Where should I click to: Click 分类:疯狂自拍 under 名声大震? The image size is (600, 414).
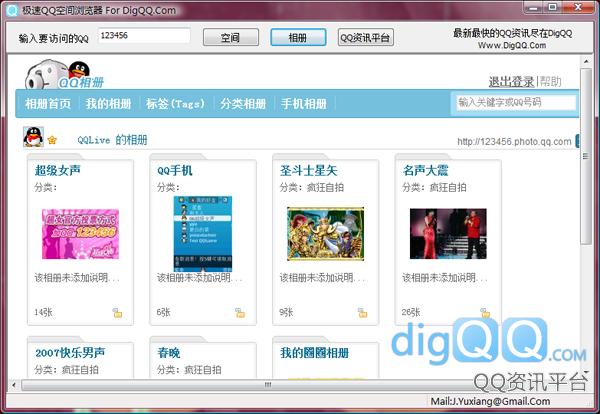tap(434, 187)
